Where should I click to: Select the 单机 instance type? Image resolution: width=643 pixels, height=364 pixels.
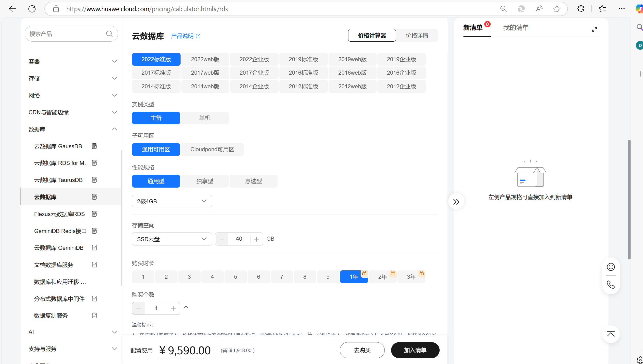click(205, 118)
